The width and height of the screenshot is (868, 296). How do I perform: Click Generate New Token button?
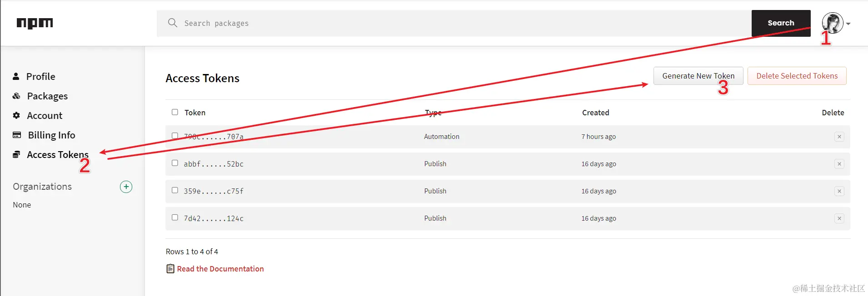click(698, 76)
